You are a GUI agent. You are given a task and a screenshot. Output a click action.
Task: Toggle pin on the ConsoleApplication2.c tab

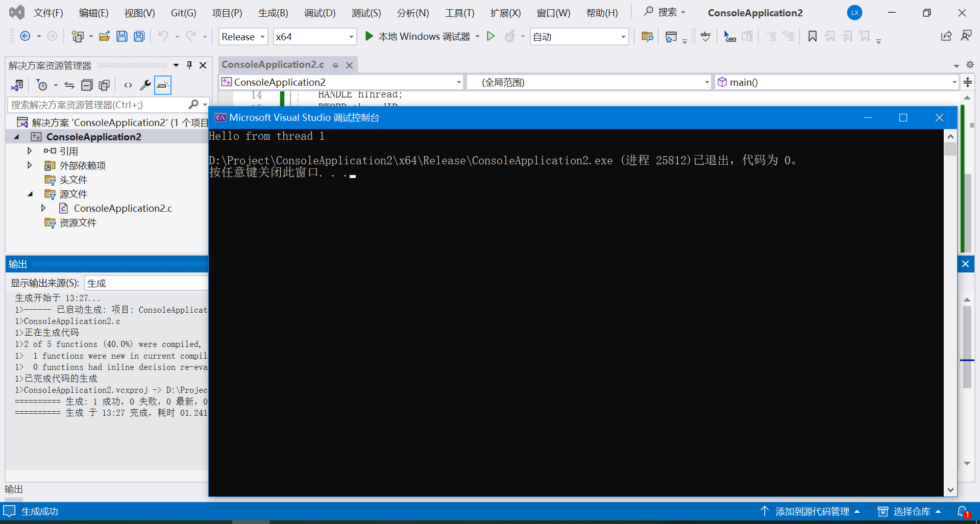pos(335,65)
